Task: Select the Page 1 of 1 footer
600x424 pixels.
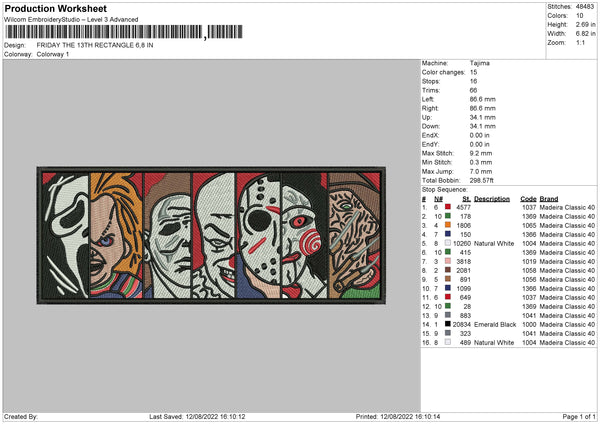Action: pyautogui.click(x=579, y=416)
